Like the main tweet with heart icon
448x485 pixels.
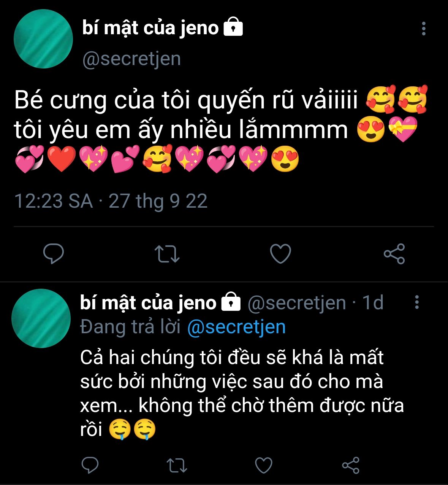[280, 254]
